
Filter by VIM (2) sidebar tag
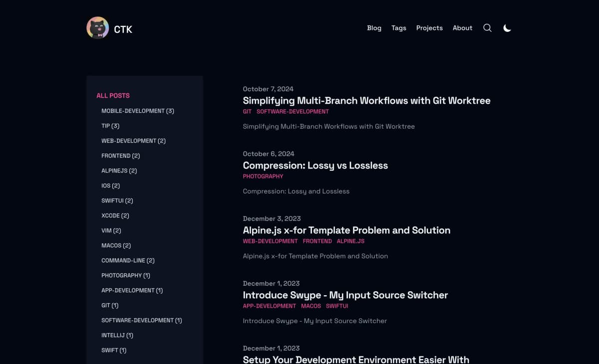(x=111, y=230)
